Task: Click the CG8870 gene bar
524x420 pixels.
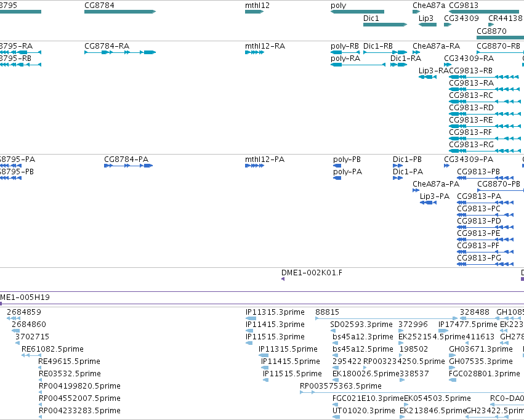Action: (500, 37)
